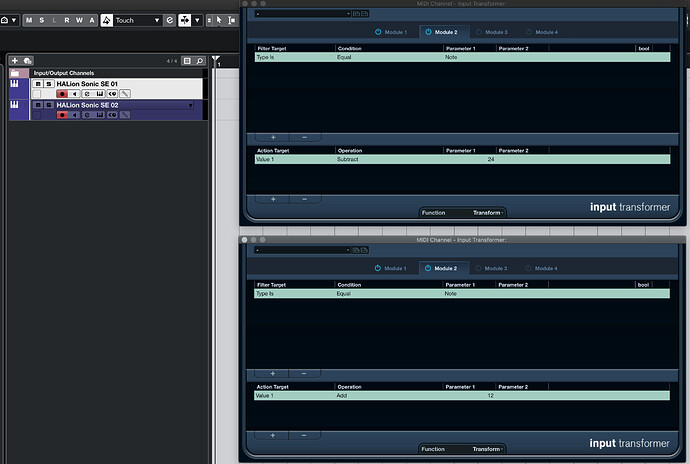Viewport: 690px width, 464px height.
Task: Click the global Listen (L) button
Action: click(54, 20)
